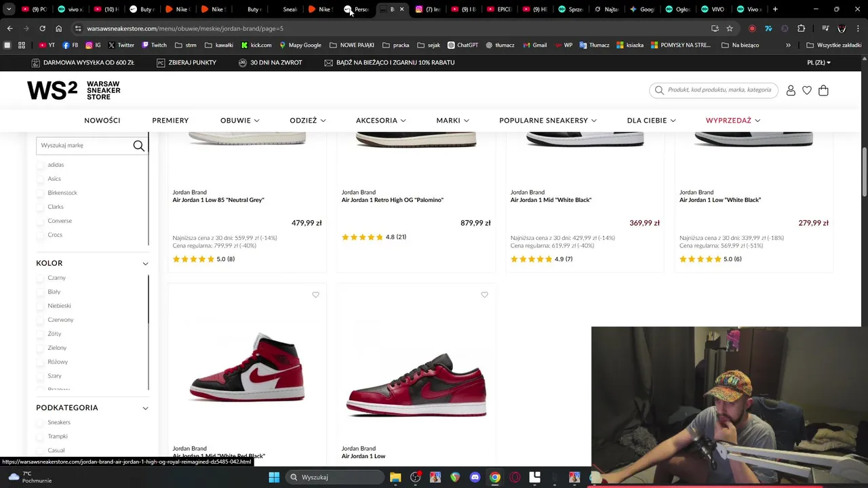Open Air Jordan 1 Low 85 "Neutral Grey" link
Image resolution: width=868 pixels, height=488 pixels.
click(218, 200)
